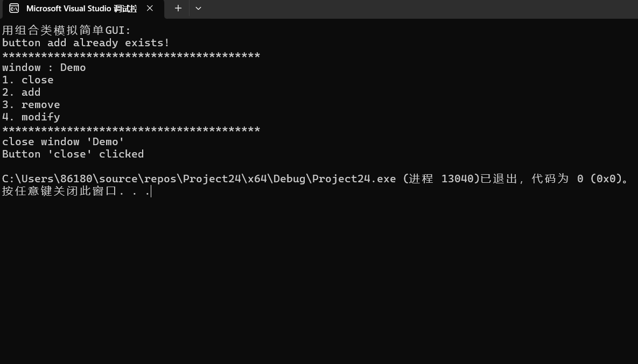Click the first asterisk separator line
638x364 pixels.
coord(131,55)
